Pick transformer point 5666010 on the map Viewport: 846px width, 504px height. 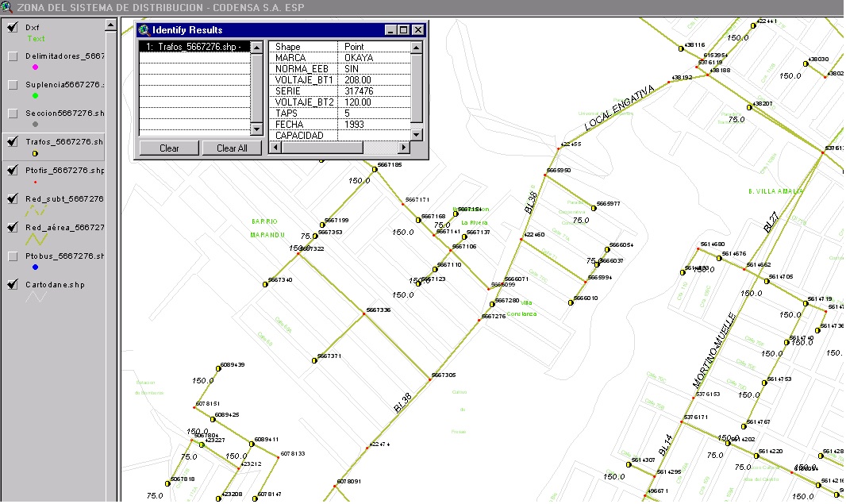[571, 302]
